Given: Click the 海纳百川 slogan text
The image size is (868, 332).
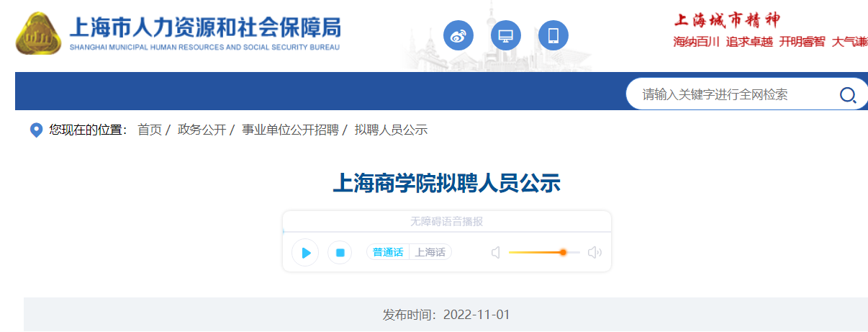Looking at the screenshot, I should pyautogui.click(x=696, y=42).
